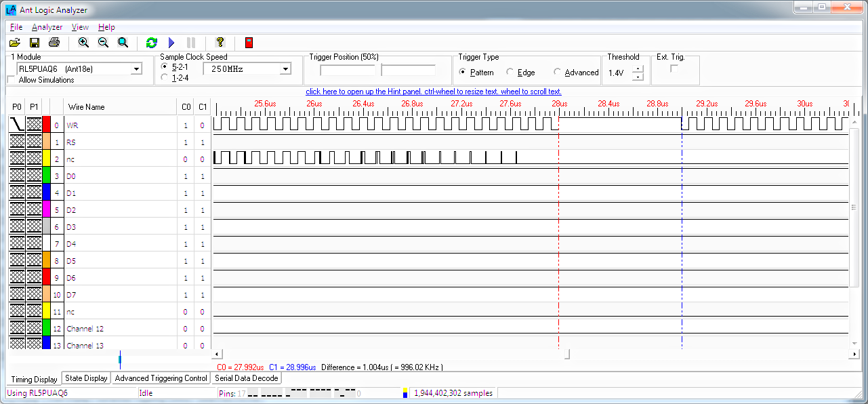Open the Analyzer menu

tap(47, 27)
